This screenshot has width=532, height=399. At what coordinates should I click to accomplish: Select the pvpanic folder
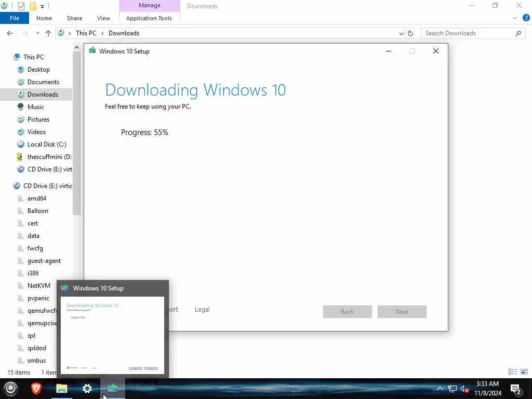pyautogui.click(x=38, y=298)
